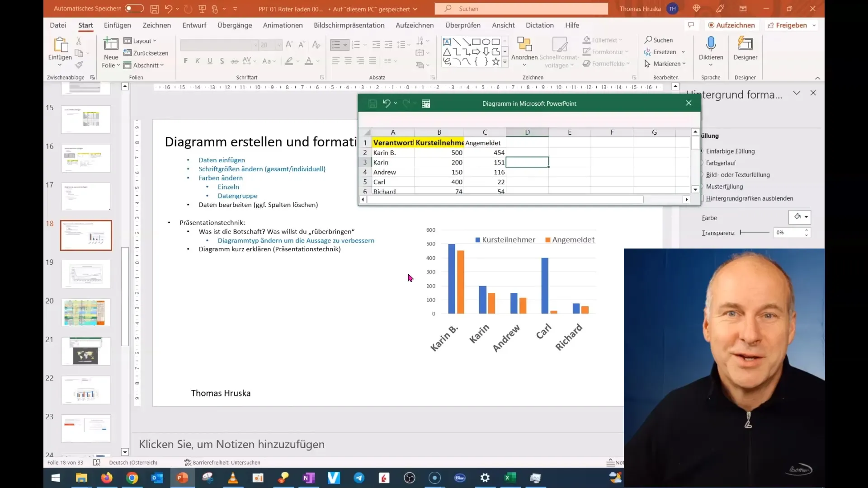The image size is (868, 488).
Task: Open the font size dropdown
Action: pyautogui.click(x=279, y=45)
